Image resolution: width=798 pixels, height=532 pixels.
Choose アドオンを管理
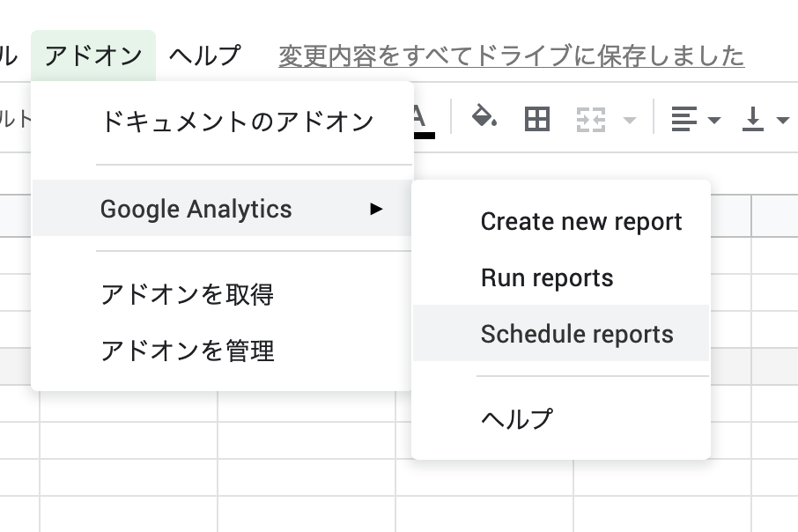(x=223, y=351)
